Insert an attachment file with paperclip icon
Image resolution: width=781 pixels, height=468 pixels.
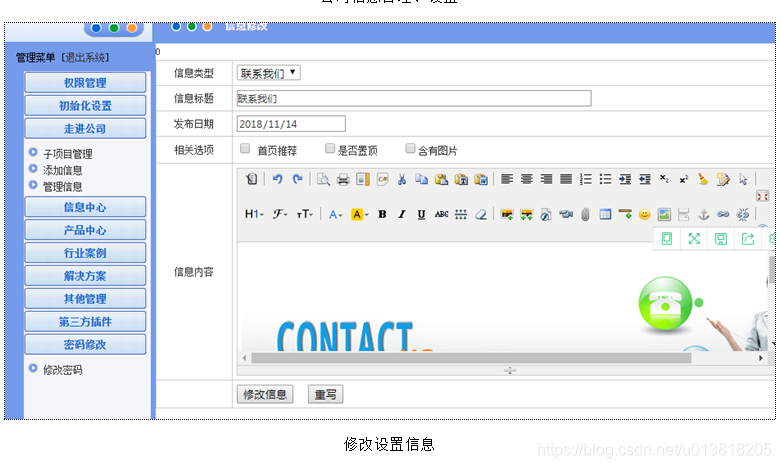click(586, 215)
